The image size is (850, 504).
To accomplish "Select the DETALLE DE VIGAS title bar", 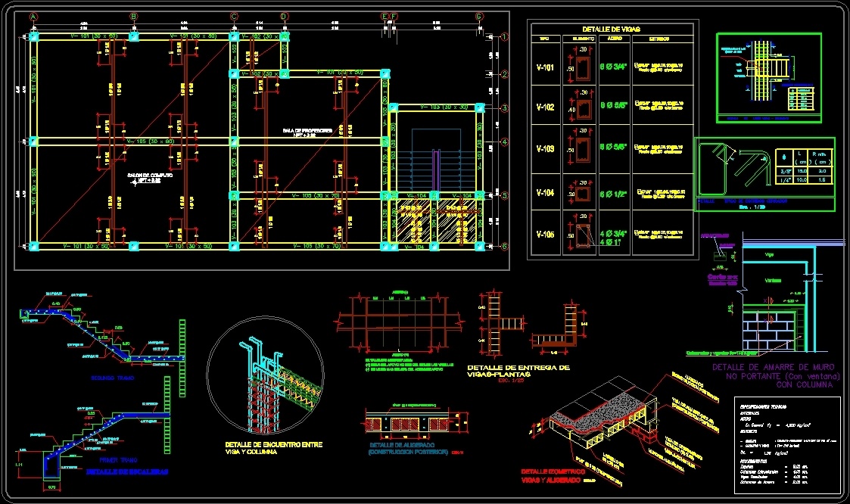I will pos(611,29).
